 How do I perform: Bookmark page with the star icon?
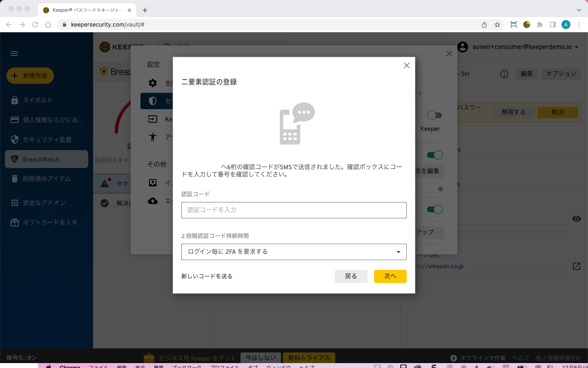click(497, 25)
